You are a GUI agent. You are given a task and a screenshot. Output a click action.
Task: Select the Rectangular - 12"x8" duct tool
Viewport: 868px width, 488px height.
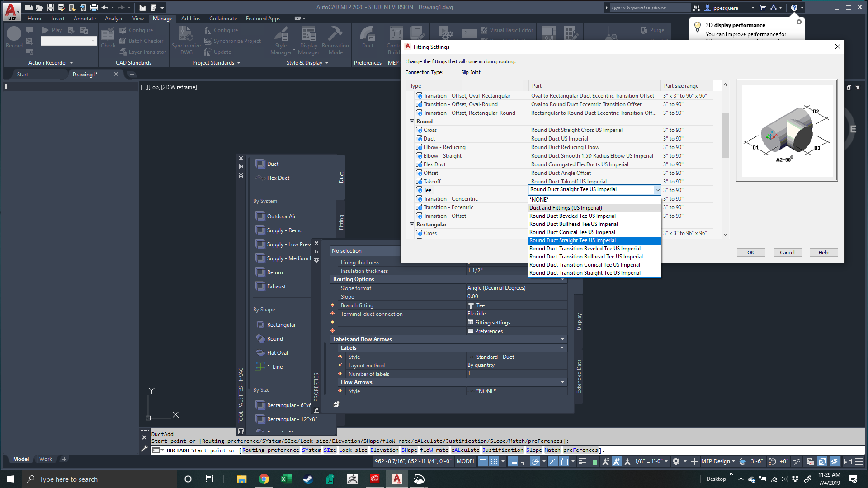point(286,419)
